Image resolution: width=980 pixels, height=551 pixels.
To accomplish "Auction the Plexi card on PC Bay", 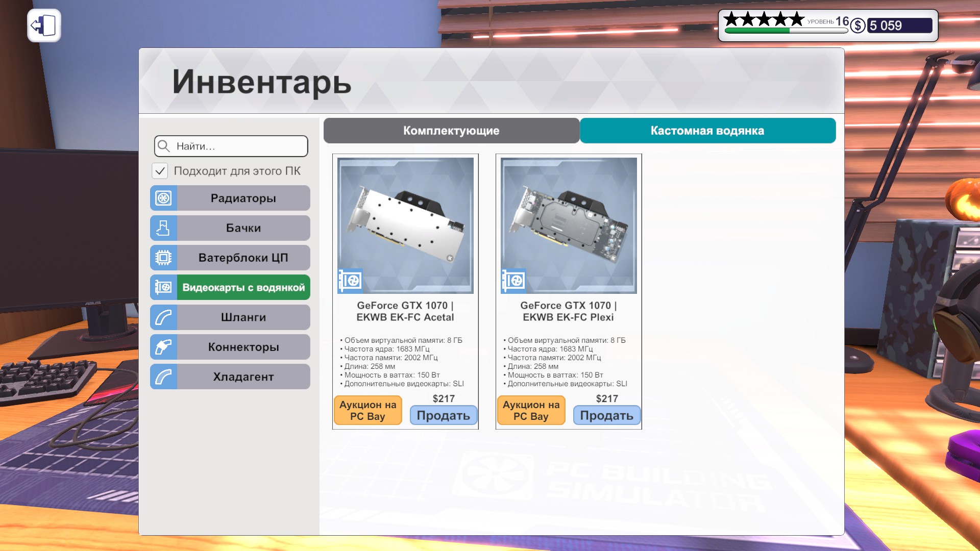I will tap(531, 410).
